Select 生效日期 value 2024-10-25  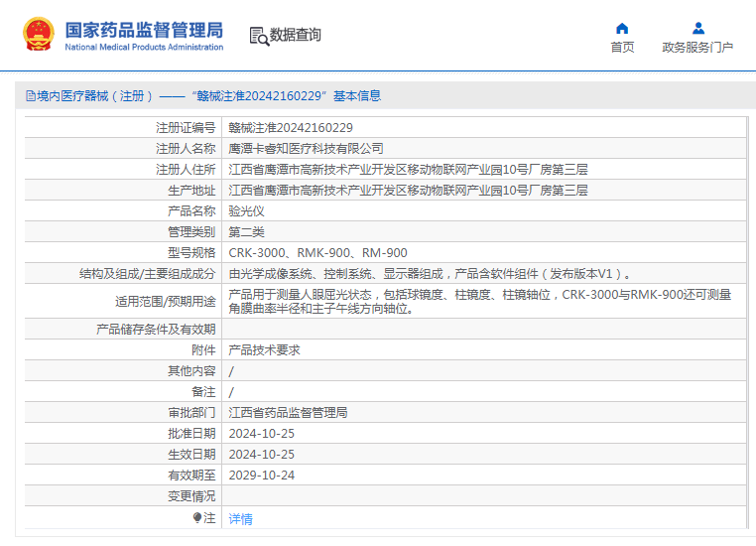coord(261,454)
